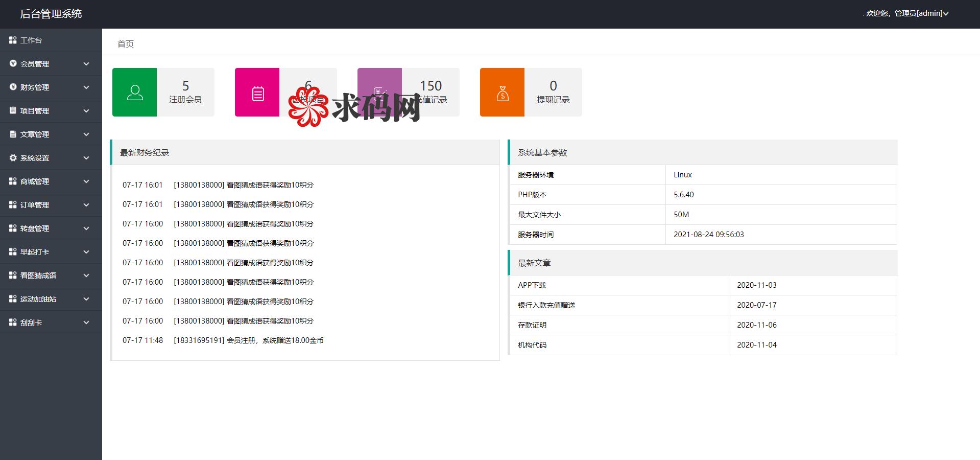Select the green registered members icon
980x460 pixels.
point(134,92)
